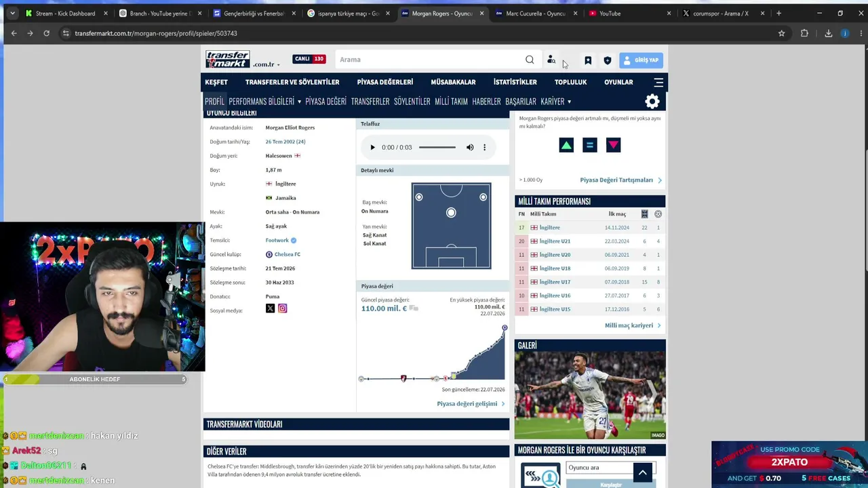Open the detailed person search icon
The height and width of the screenshot is (488, 868).
(551, 60)
